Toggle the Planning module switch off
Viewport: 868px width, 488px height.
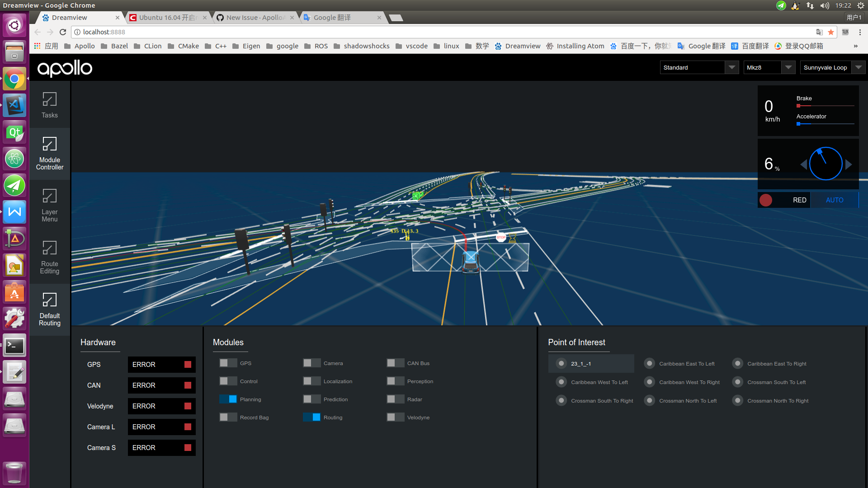228,399
